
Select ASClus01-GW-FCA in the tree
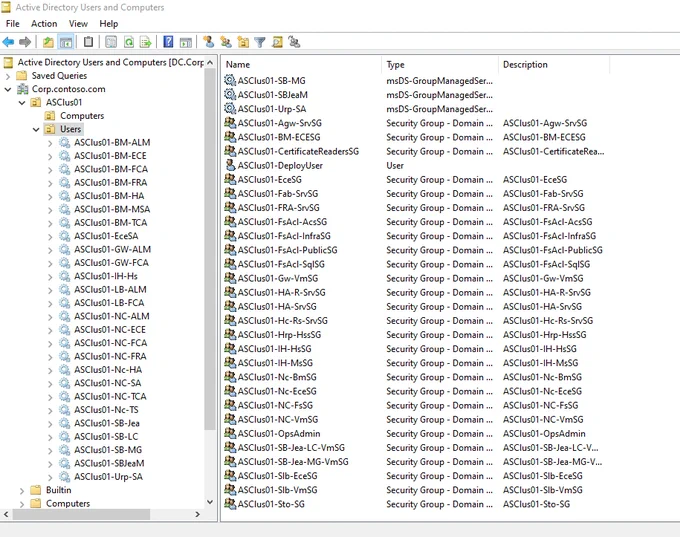click(111, 263)
